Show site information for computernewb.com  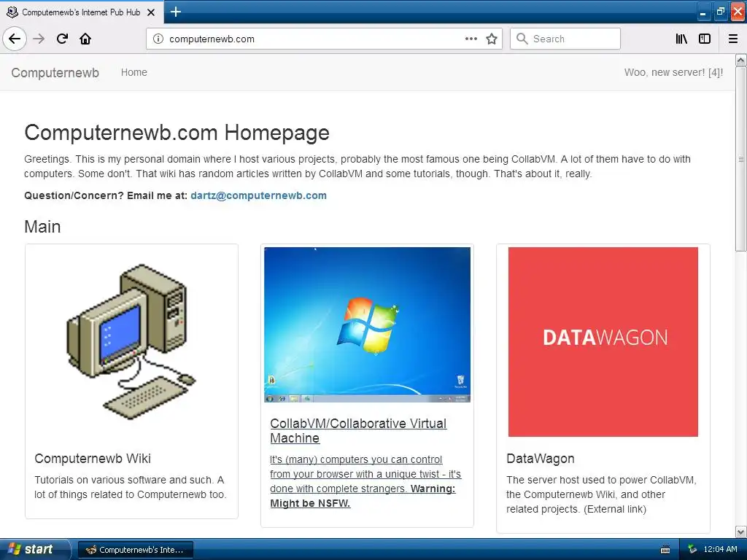[x=158, y=39]
